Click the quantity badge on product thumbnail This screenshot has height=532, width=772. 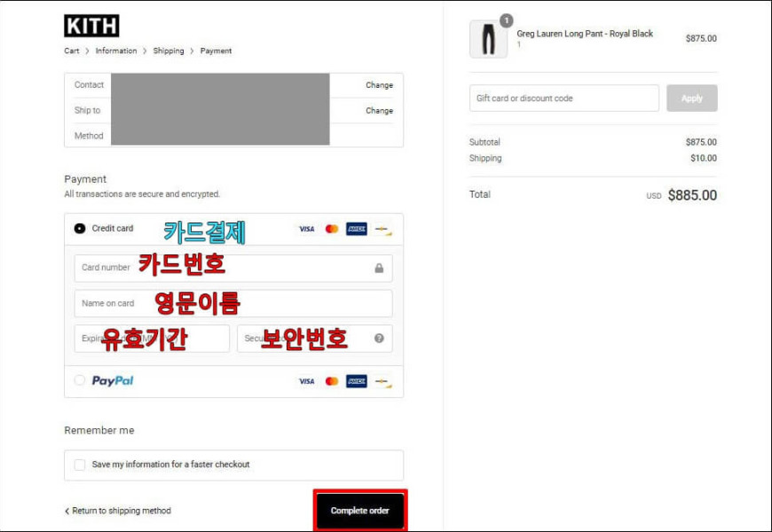pos(506,20)
